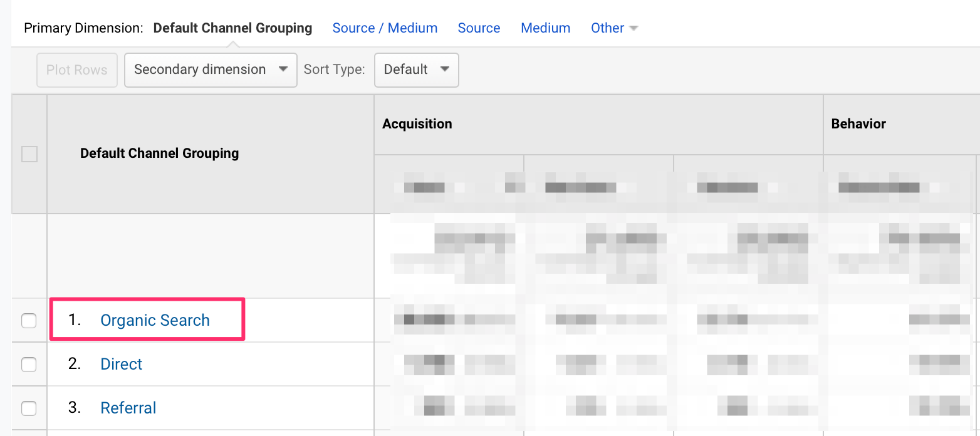Image resolution: width=980 pixels, height=436 pixels.
Task: Open the Secondary dimension dropdown
Action: 211,70
